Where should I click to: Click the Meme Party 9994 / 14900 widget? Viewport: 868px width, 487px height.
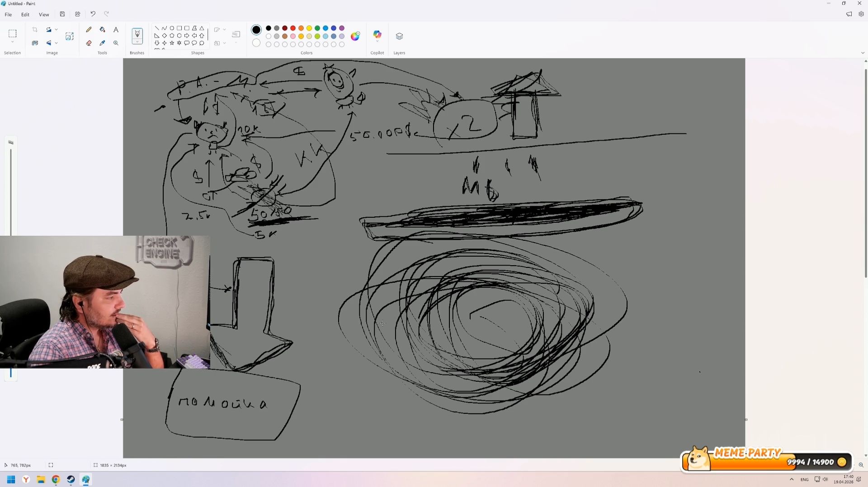click(x=767, y=460)
